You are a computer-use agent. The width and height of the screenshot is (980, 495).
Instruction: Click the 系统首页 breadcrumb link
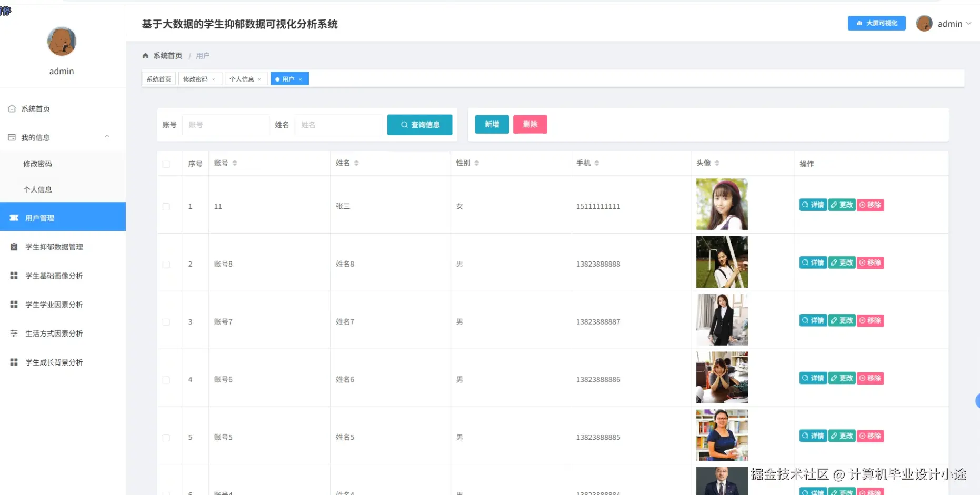click(168, 56)
